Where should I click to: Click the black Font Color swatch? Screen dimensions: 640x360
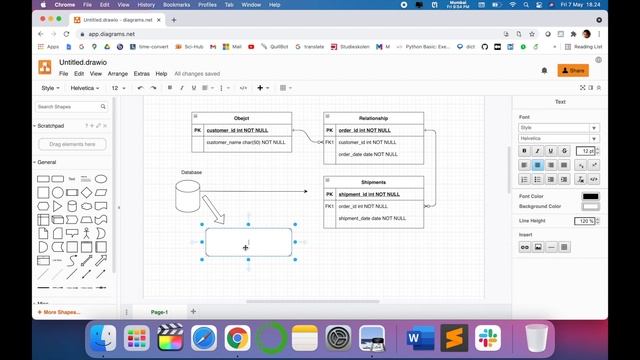590,196
